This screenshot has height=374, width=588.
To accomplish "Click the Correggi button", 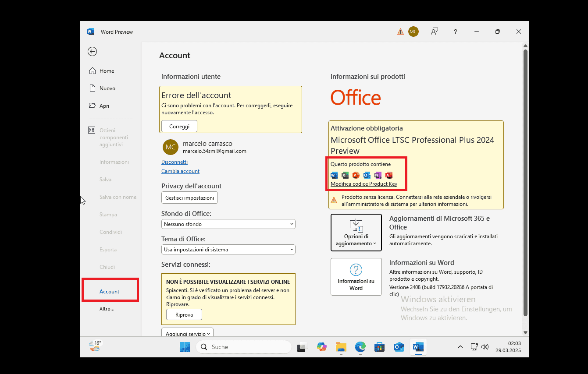I will pyautogui.click(x=179, y=126).
